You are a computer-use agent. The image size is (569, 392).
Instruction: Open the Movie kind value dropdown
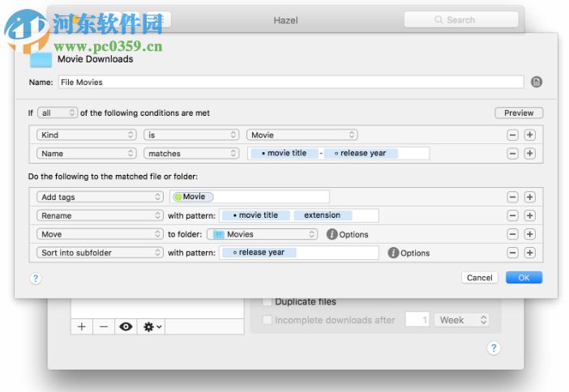(302, 135)
